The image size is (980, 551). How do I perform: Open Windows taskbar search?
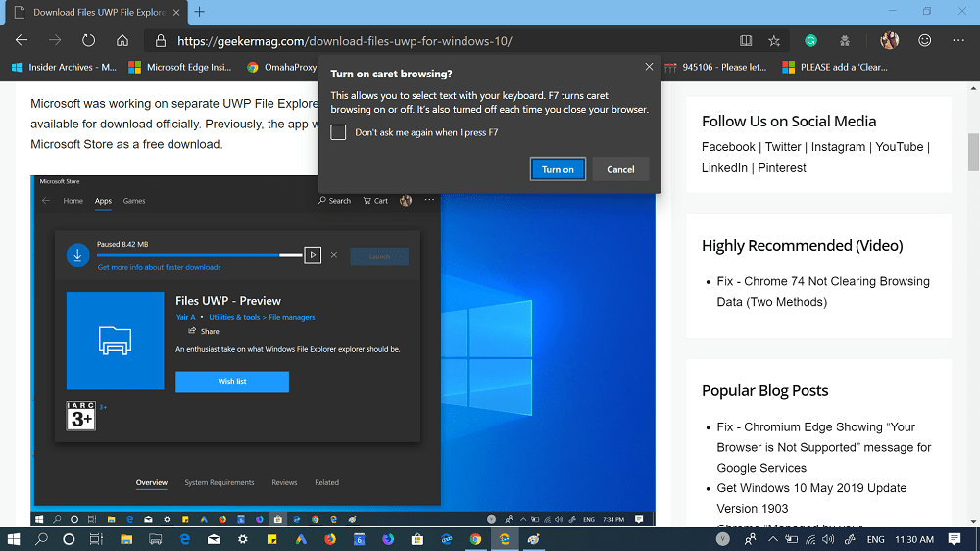41,539
